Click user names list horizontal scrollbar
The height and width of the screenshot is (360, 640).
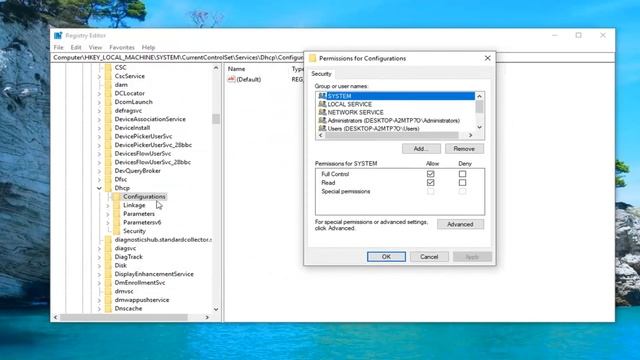(392, 135)
